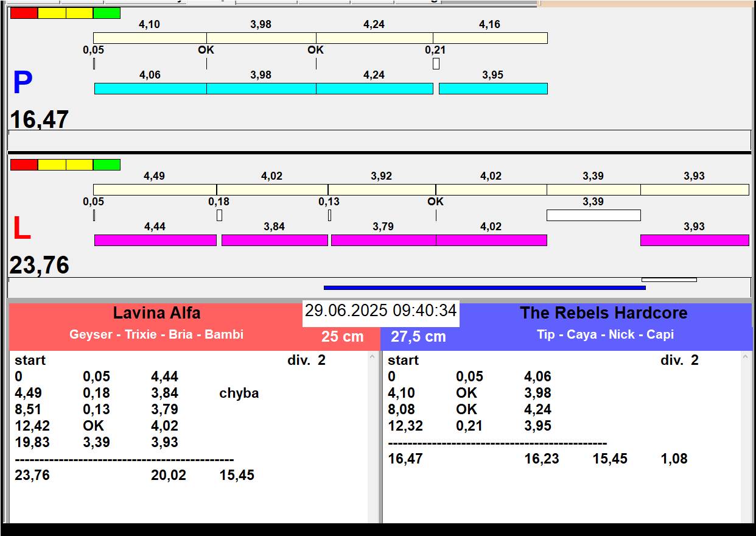756x536 pixels.
Task: Select the Geyser - Trixie - Bria - Bambi lineup
Action: [156, 334]
